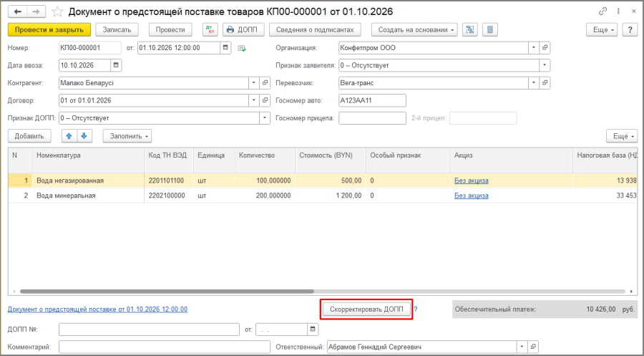Viewport: 644px width, 356px height.
Task: Go forward with the right arrow button
Action: pyautogui.click(x=36, y=11)
